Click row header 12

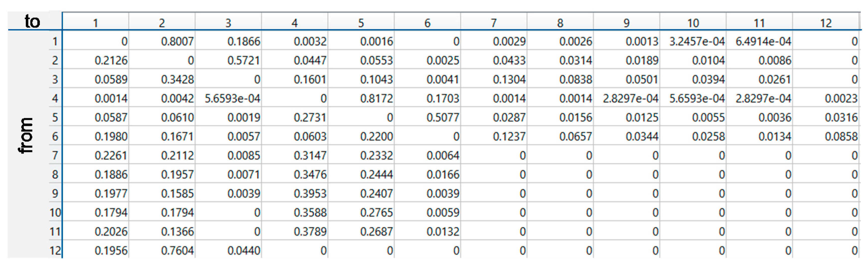pyautogui.click(x=55, y=251)
